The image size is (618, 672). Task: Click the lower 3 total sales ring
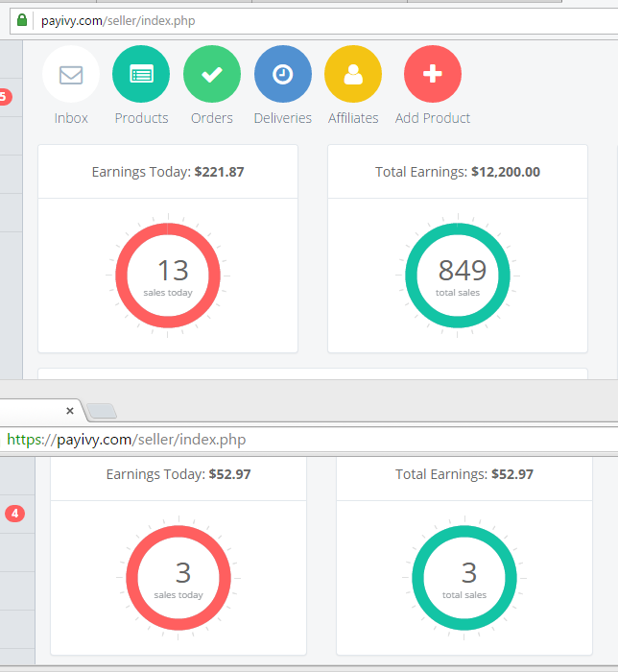464,578
